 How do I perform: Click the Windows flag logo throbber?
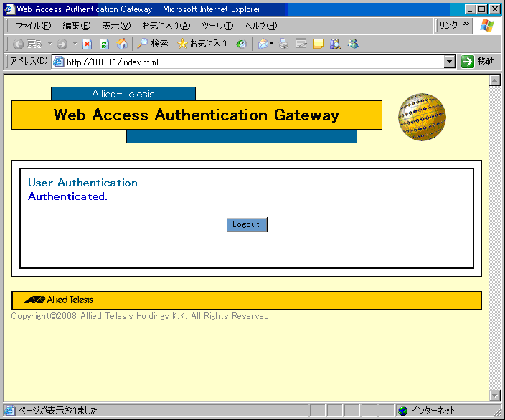[486, 25]
